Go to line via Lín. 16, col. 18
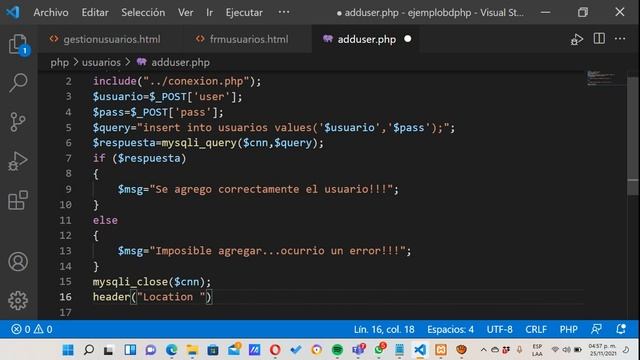This screenshot has width=640, height=360. (384, 329)
